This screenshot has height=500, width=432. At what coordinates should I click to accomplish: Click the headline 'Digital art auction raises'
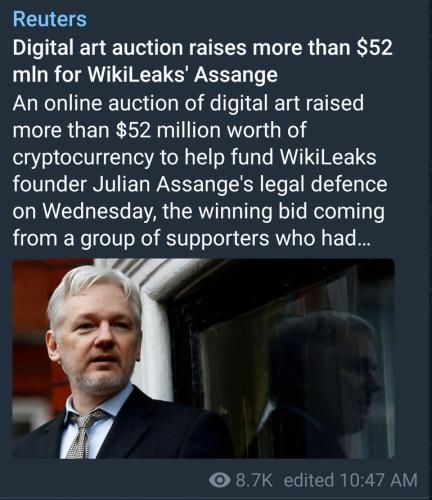point(132,48)
